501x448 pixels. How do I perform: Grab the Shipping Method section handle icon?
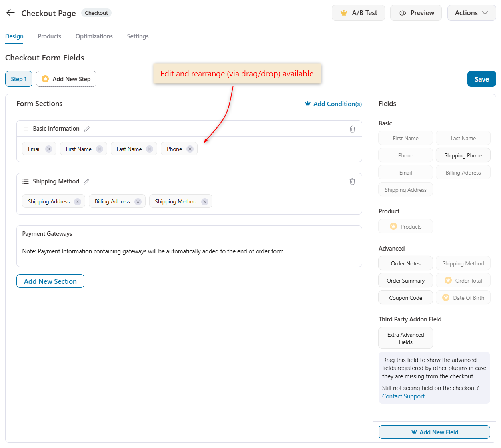(26, 182)
